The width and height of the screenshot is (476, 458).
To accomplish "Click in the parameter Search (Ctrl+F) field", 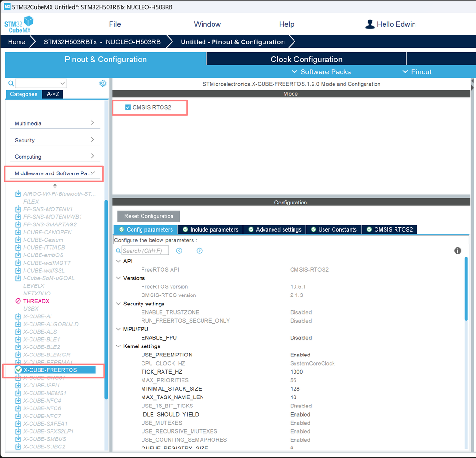I will pos(145,251).
